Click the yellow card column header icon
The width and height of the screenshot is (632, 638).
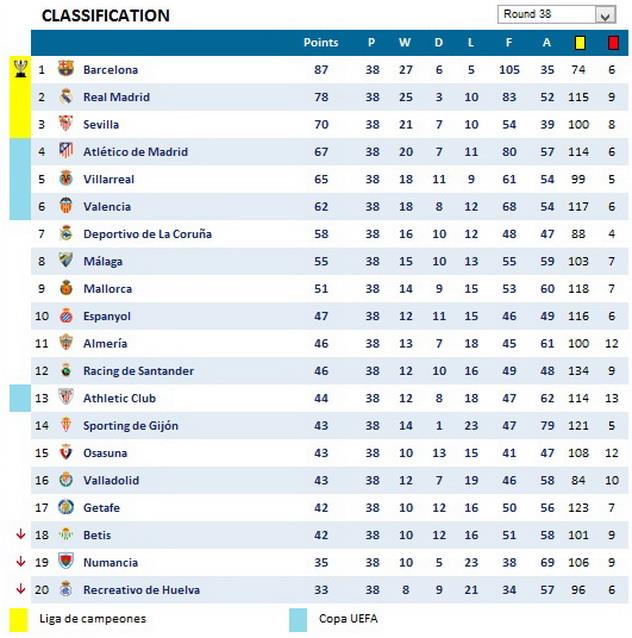[x=578, y=43]
